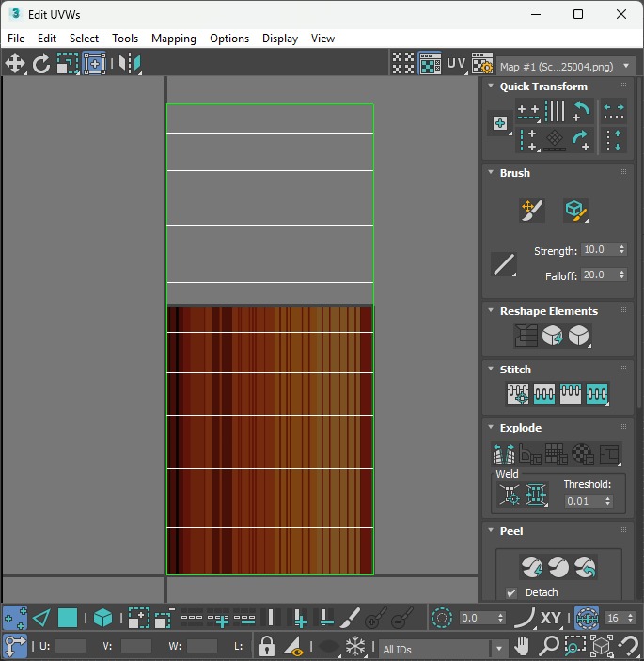The height and width of the screenshot is (661, 644).
Task: Click Stitch to Average icon
Action: (x=544, y=394)
